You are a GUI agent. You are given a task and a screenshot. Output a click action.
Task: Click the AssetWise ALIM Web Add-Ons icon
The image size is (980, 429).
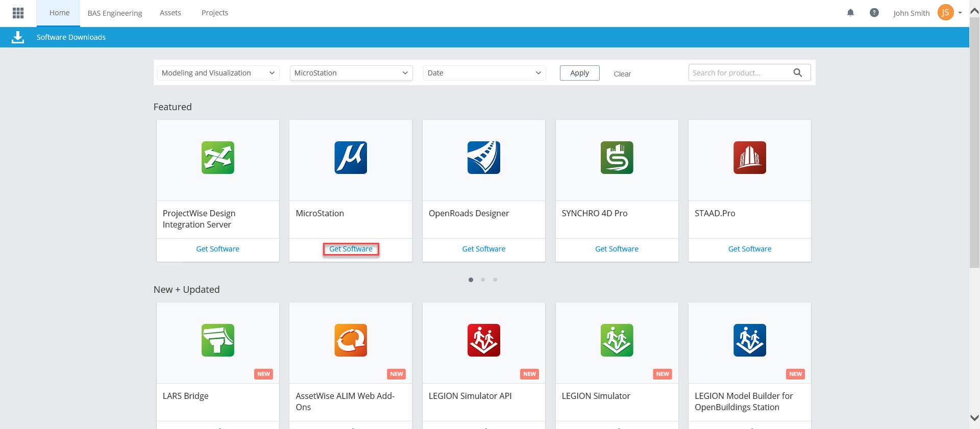[x=351, y=340]
